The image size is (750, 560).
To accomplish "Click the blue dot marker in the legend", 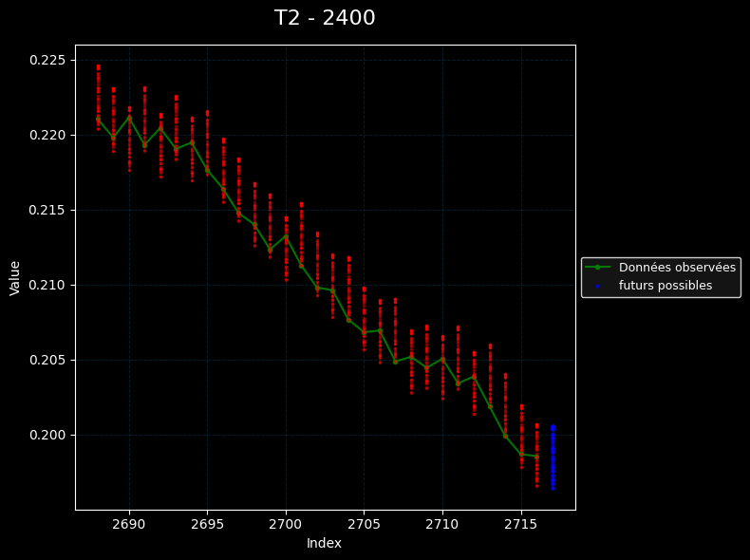I will (597, 286).
